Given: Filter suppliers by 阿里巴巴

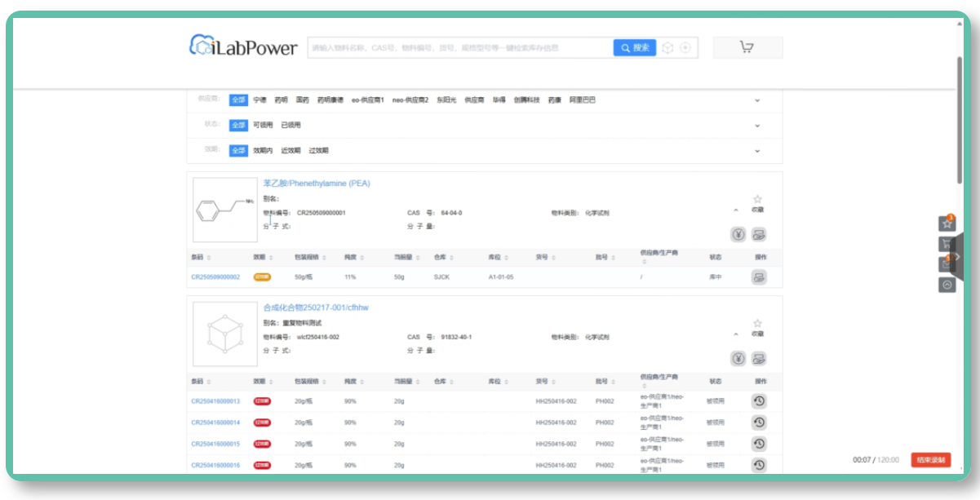Looking at the screenshot, I should 583,100.
